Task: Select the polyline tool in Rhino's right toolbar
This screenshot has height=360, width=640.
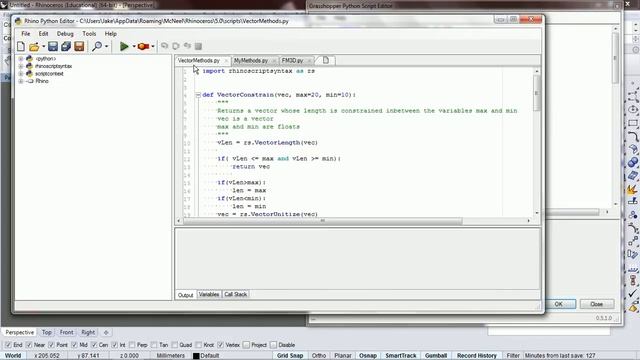Action: 633,96
